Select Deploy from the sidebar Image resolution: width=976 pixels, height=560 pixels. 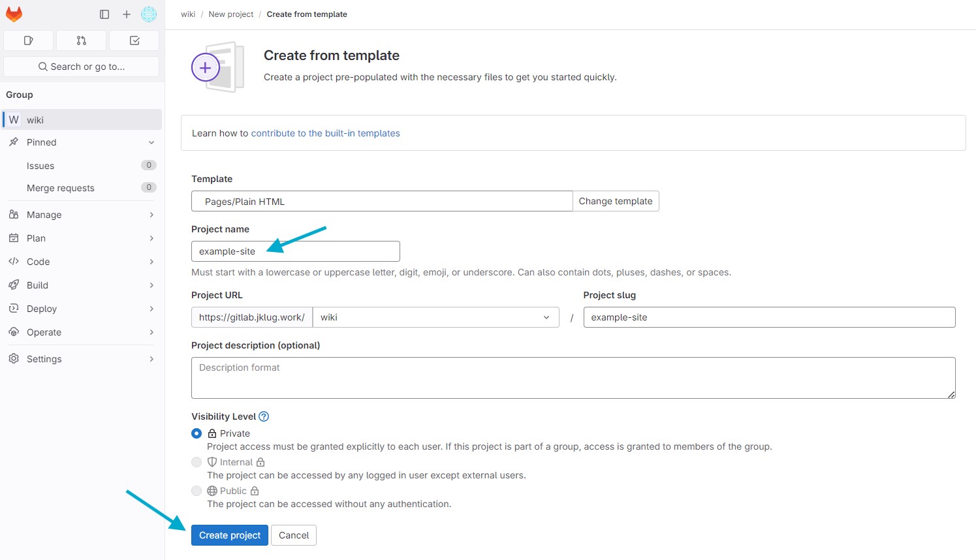click(x=41, y=308)
